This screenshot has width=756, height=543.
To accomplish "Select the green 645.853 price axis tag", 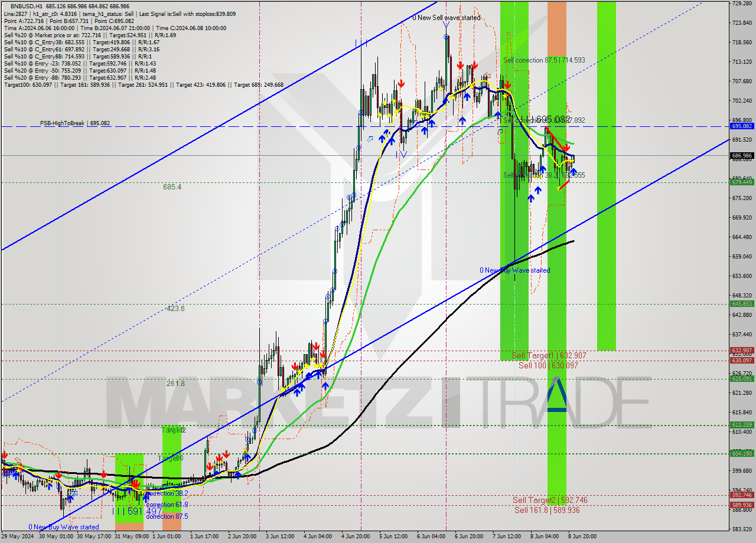I will (x=742, y=304).
